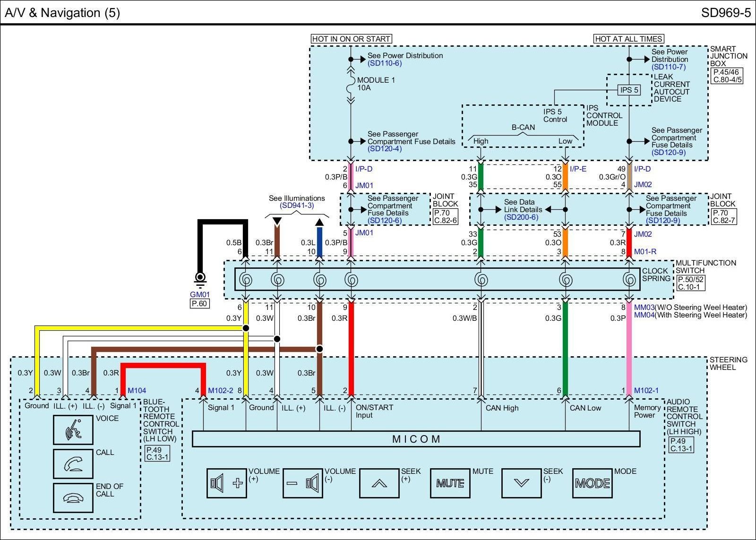Image resolution: width=756 pixels, height=540 pixels.
Task: Select the END OF CALL icon
Action: pos(73,497)
